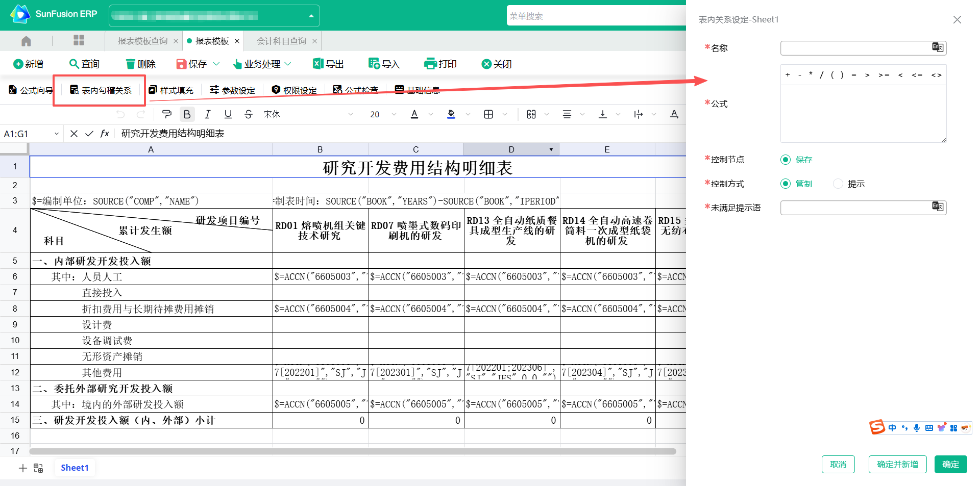Select the 保存 control node radio
The width and height of the screenshot is (980, 486).
786,160
